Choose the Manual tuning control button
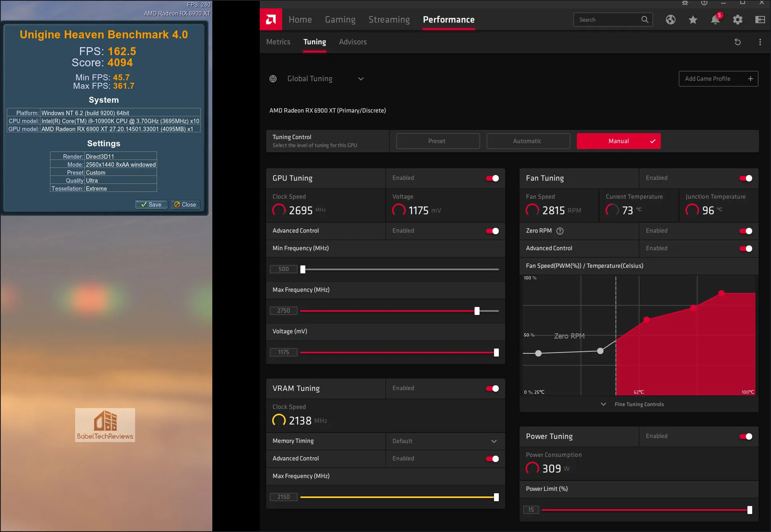771x532 pixels. [618, 141]
